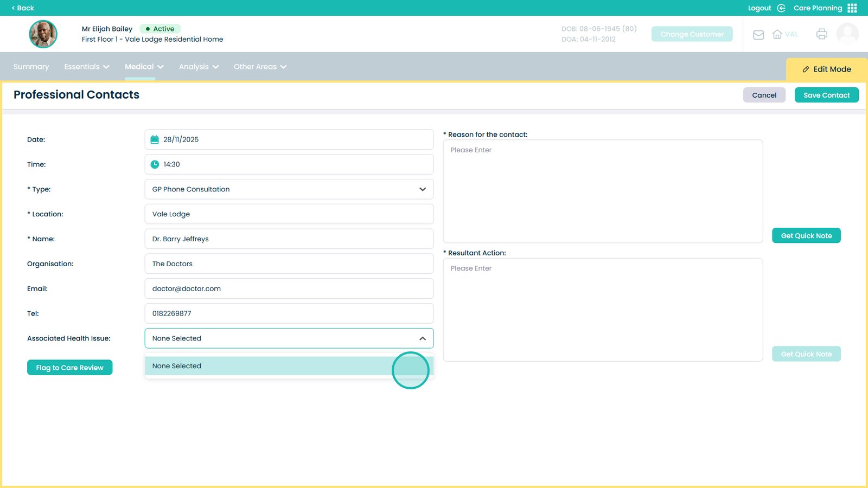The height and width of the screenshot is (488, 868).
Task: Click the envelope mail icon
Action: (x=758, y=35)
